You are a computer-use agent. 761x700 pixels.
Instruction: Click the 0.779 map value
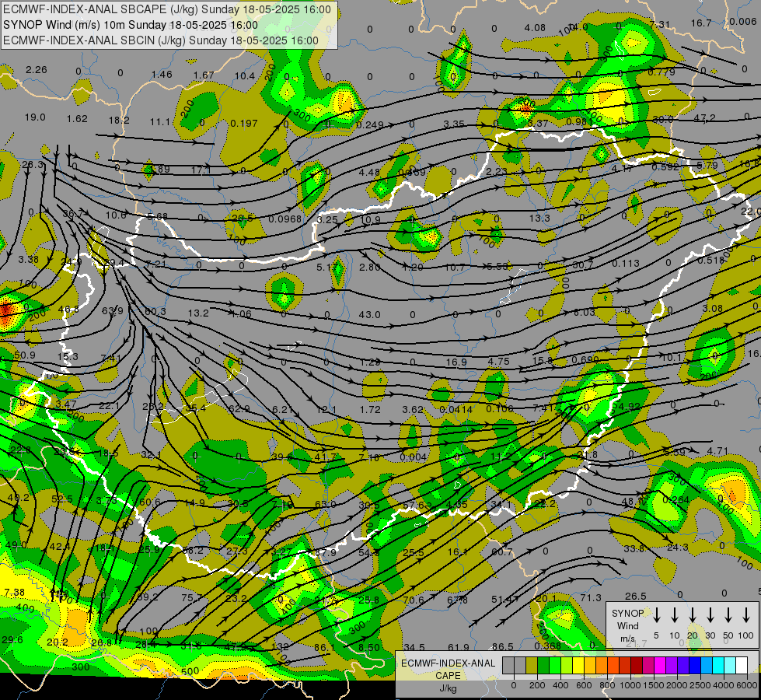662,72
